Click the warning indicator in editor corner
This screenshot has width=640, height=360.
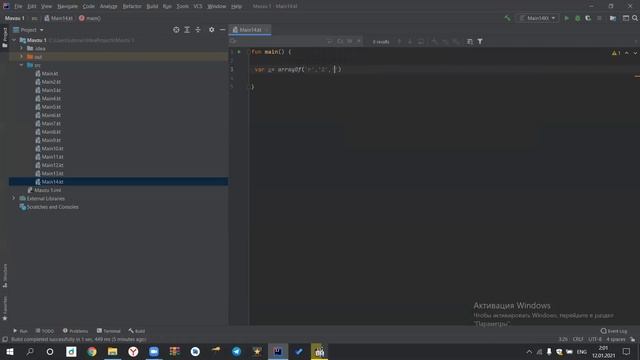click(616, 53)
